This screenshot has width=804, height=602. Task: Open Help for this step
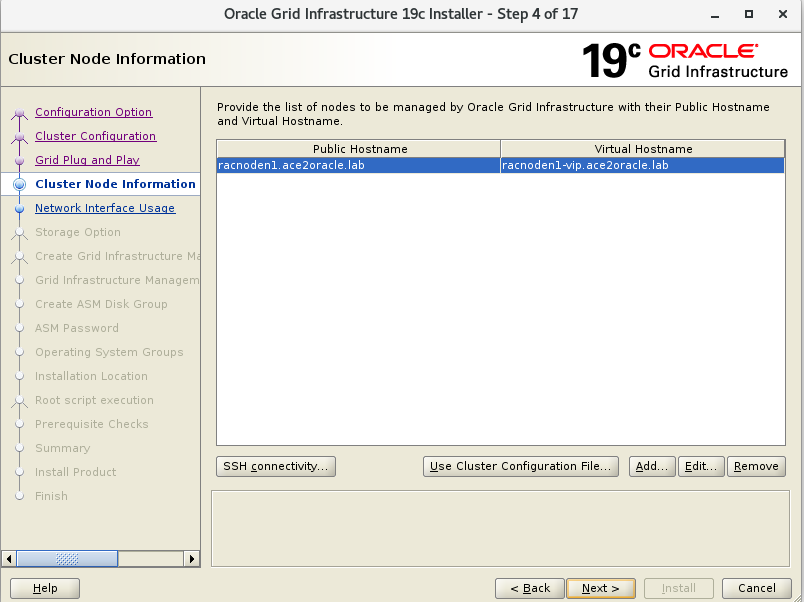pyautogui.click(x=45, y=588)
